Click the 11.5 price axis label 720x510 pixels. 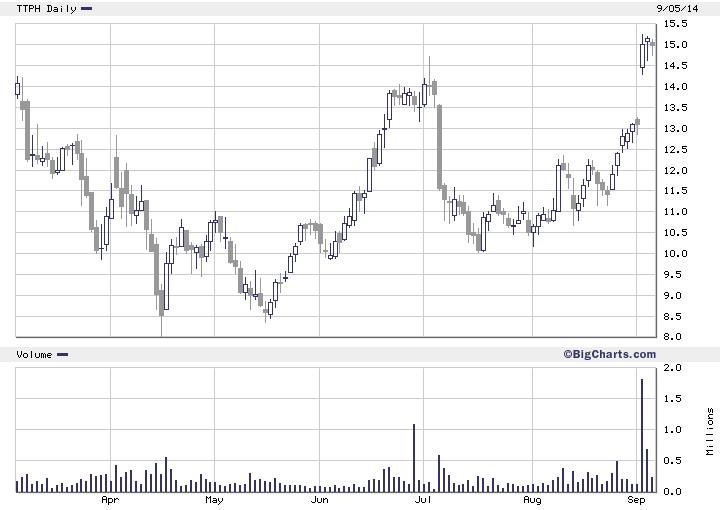click(x=675, y=191)
